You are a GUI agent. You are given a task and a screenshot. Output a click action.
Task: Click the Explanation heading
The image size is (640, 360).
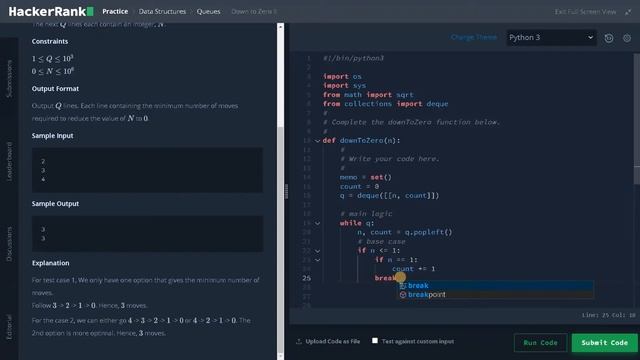(51, 263)
